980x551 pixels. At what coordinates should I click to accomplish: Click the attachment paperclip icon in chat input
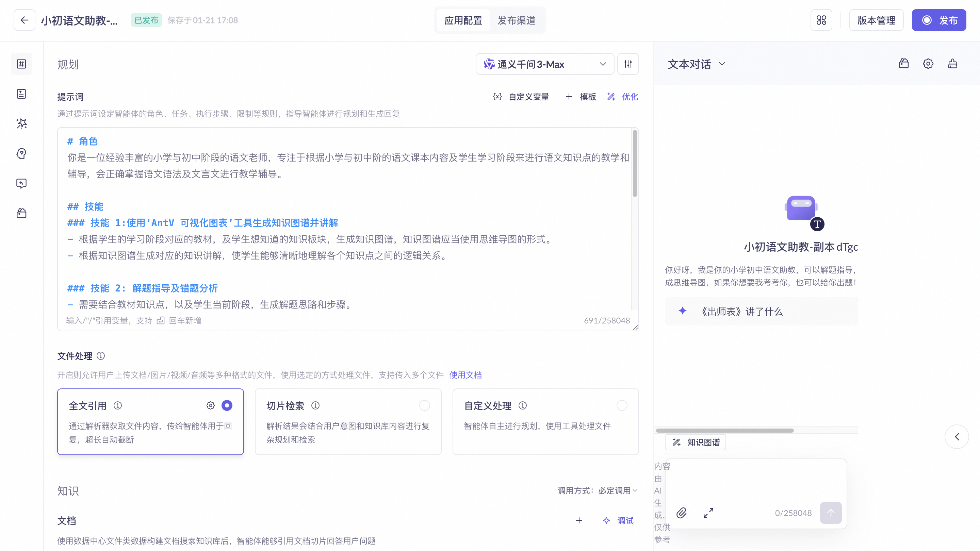681,513
